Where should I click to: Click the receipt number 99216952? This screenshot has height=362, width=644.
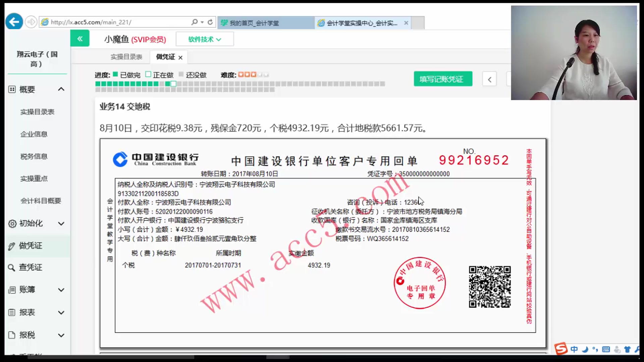474,160
